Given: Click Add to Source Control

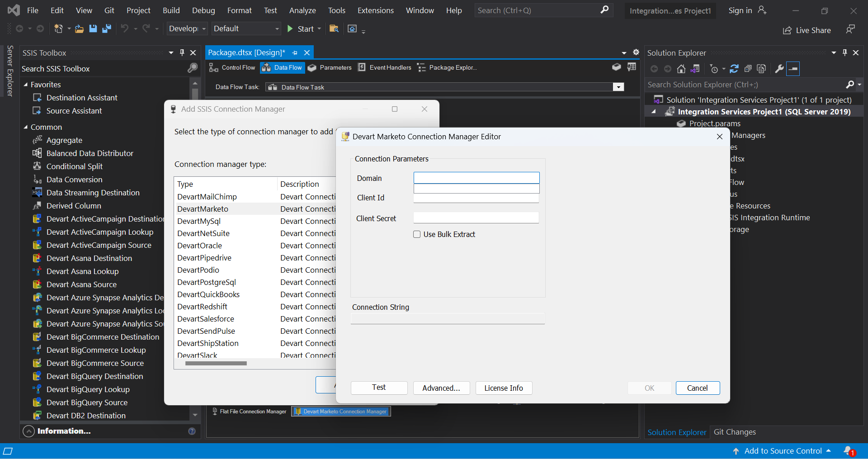Looking at the screenshot, I should [783, 450].
